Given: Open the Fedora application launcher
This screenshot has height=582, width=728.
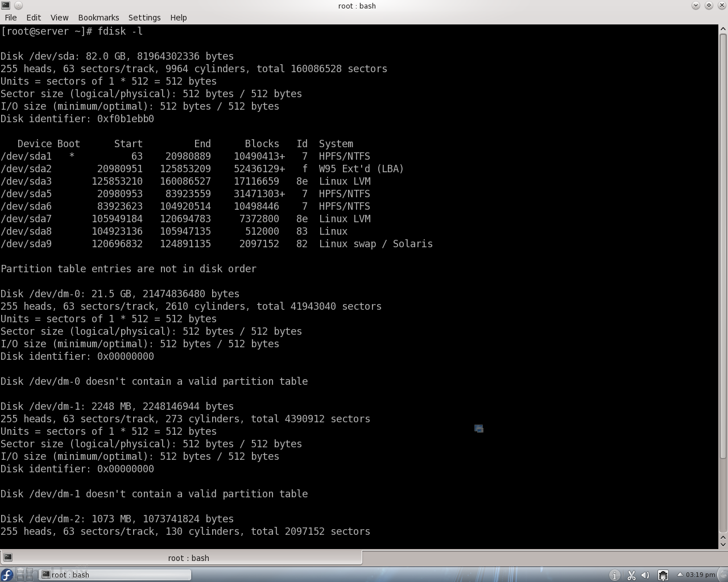Looking at the screenshot, I should click(x=7, y=575).
